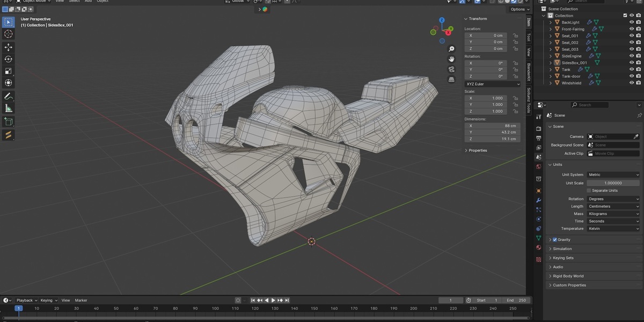
Task: Toggle the camera view button
Action: pyautogui.click(x=452, y=69)
